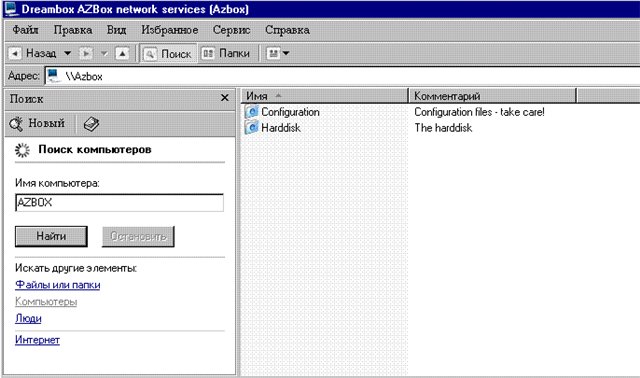Screen dimensions: 640x378
Task: Open the Справка menu
Action: (287, 30)
